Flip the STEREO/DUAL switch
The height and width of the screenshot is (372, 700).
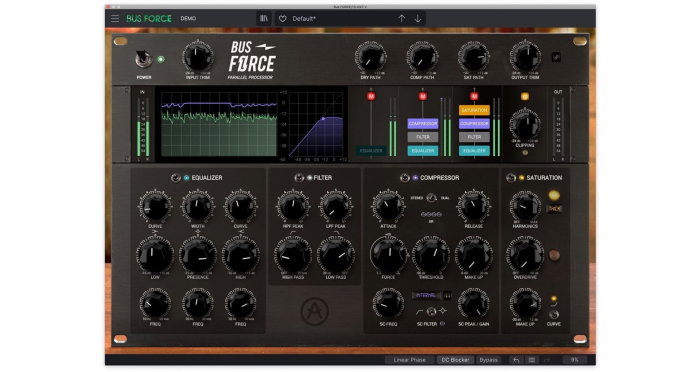[x=431, y=197]
